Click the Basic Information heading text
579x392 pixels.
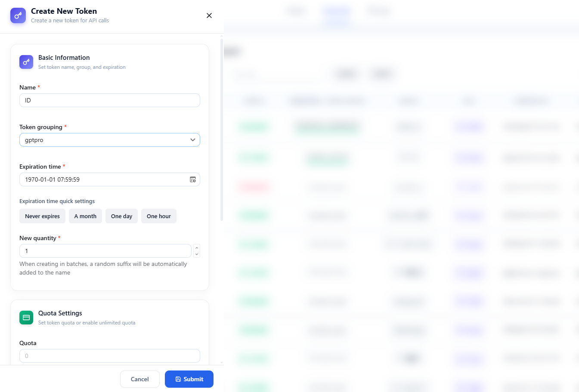point(64,58)
